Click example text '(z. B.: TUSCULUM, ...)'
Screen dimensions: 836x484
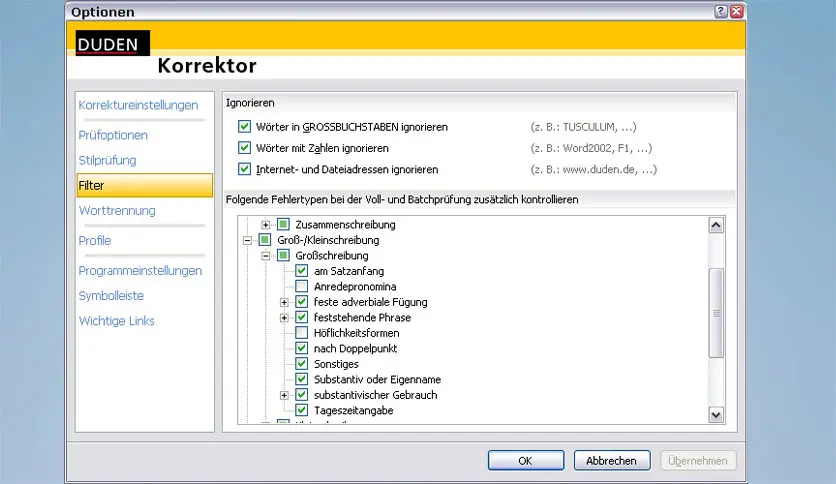click(x=583, y=127)
